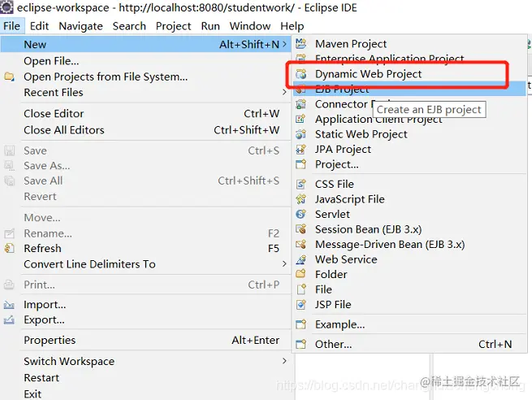The image size is (532, 400).
Task: Open the Run menu
Action: [210, 26]
